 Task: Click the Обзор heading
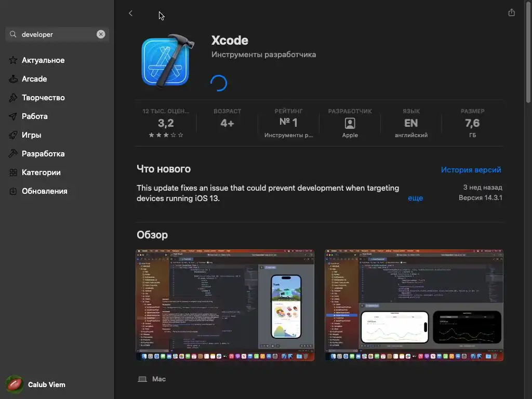pyautogui.click(x=152, y=235)
